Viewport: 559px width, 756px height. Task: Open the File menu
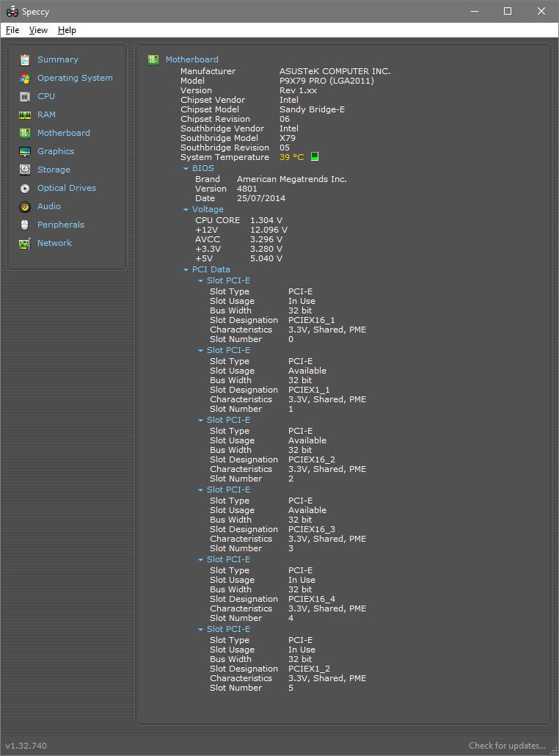(x=12, y=30)
